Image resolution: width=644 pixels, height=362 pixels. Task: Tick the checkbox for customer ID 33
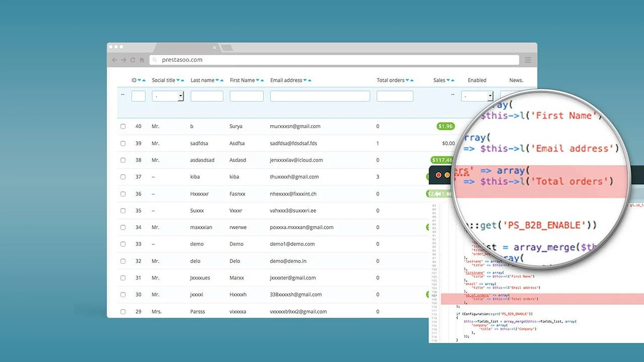(x=123, y=244)
